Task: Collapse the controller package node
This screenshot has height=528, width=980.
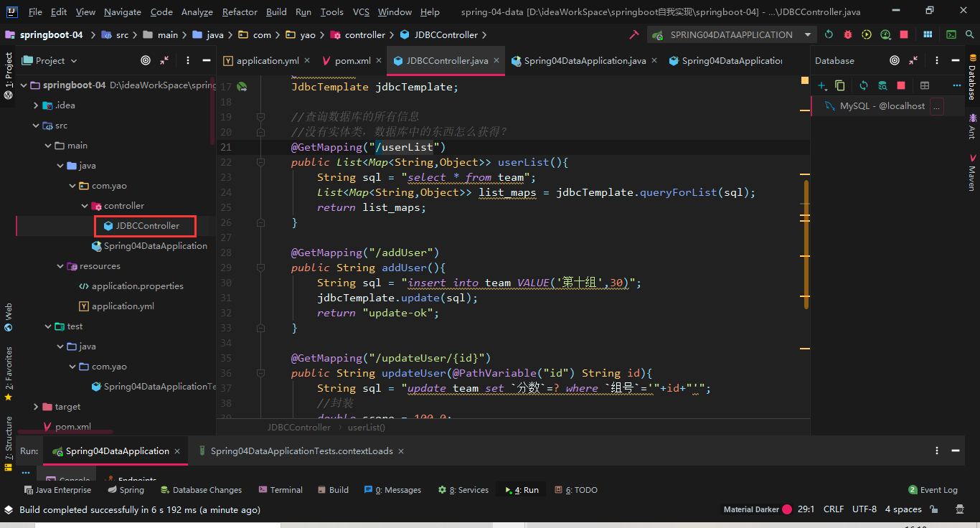Action: point(85,205)
